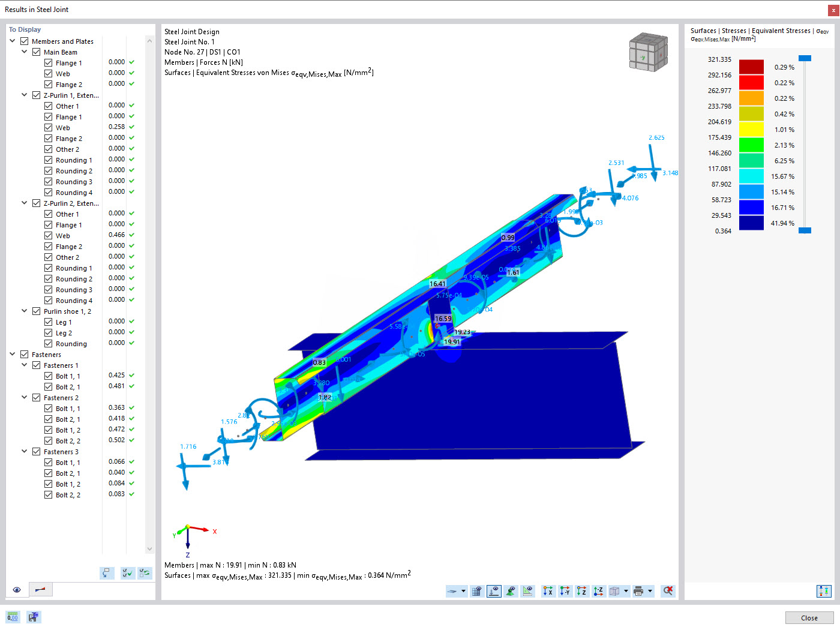Viewport: 840px width, 630px height.
Task: Click the bottom color scale slider handle
Action: [805, 230]
